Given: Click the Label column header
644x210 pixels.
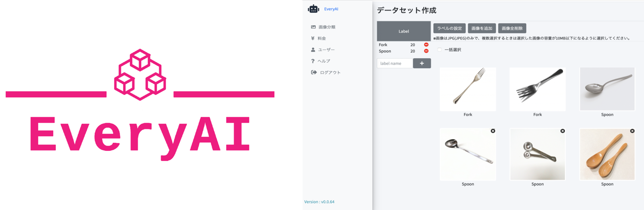Looking at the screenshot, I should [404, 31].
